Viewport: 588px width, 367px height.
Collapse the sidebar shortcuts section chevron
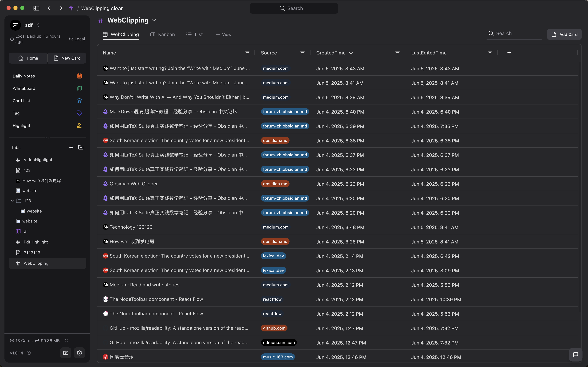click(x=47, y=138)
